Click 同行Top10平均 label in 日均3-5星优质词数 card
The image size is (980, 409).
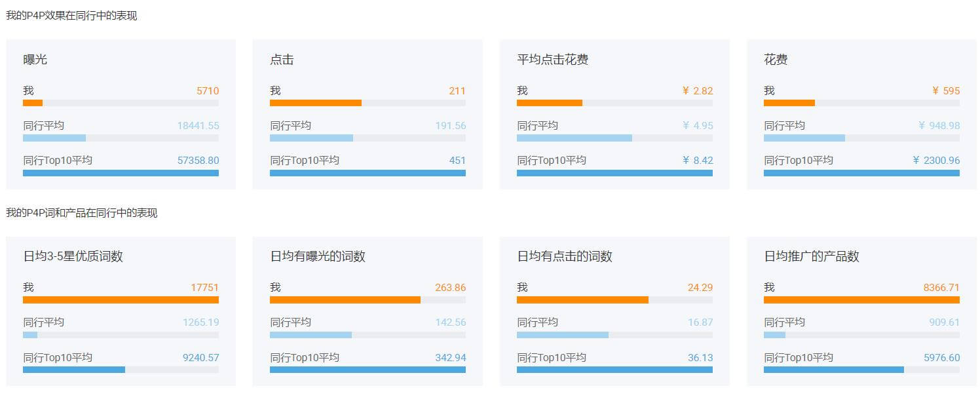(x=58, y=358)
